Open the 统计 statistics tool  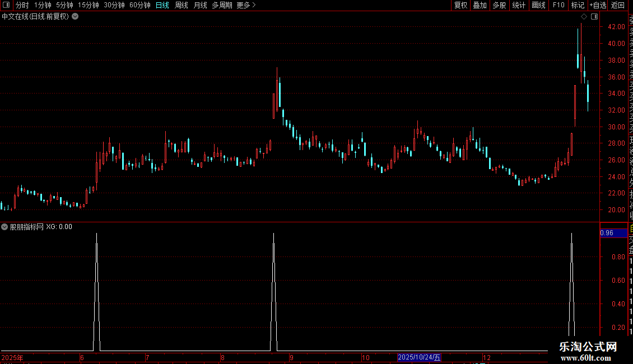click(519, 5)
